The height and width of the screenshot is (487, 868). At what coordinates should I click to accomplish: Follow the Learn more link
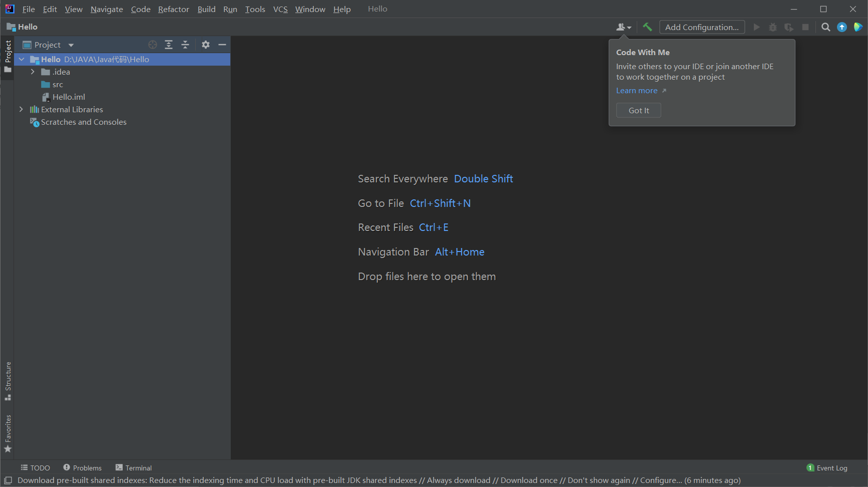click(637, 91)
